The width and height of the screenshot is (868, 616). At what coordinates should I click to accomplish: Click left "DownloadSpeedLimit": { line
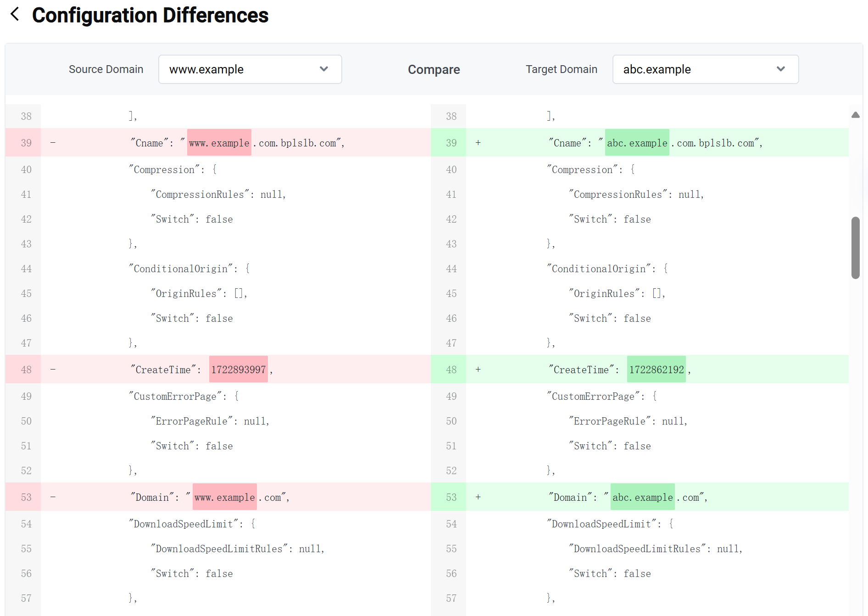point(192,524)
